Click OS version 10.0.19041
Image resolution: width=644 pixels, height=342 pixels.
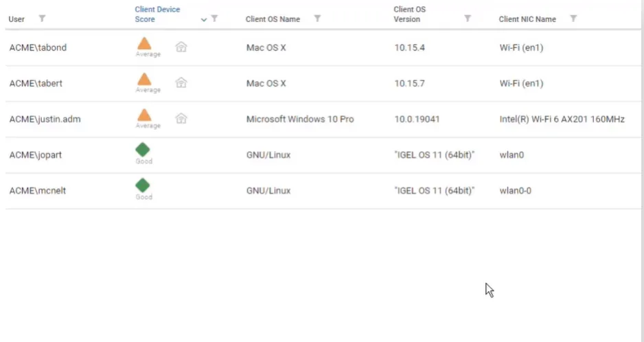pos(417,119)
